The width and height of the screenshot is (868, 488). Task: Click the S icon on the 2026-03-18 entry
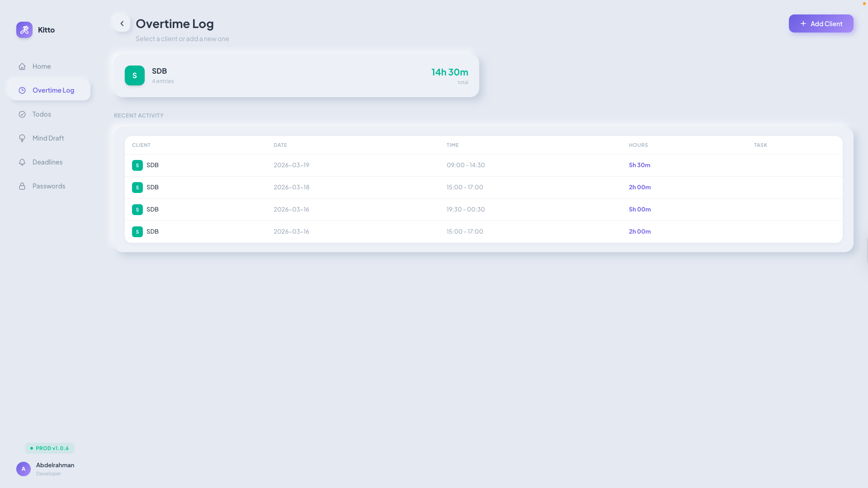[137, 187]
